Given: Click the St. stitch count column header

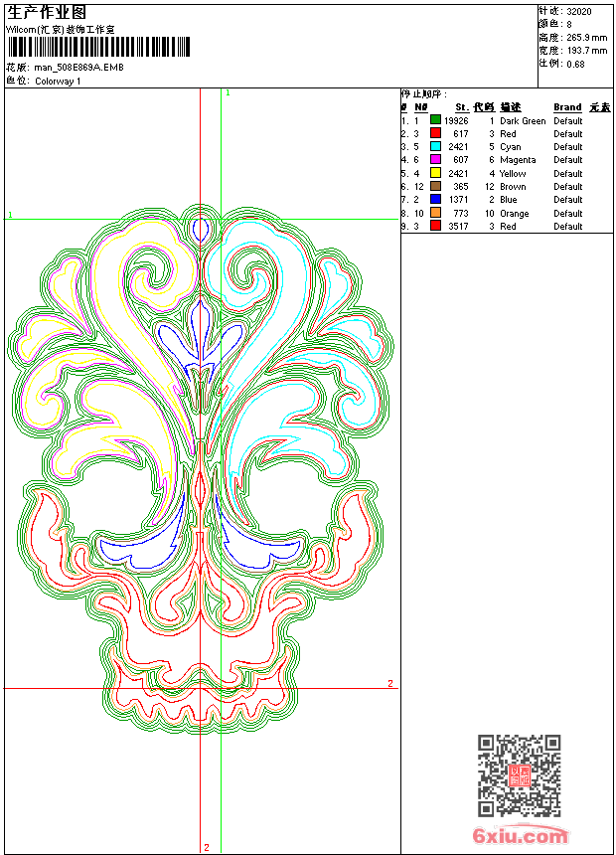Looking at the screenshot, I should click(x=461, y=107).
